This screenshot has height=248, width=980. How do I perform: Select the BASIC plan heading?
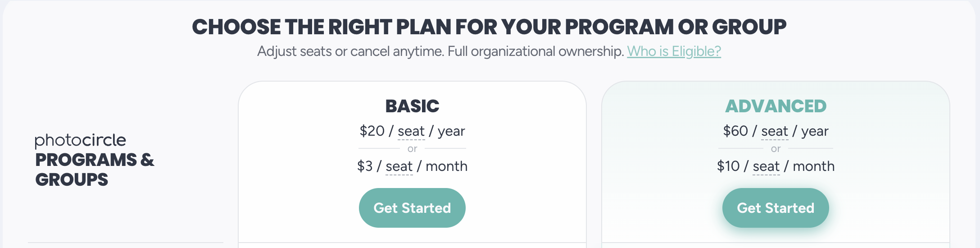(412, 106)
